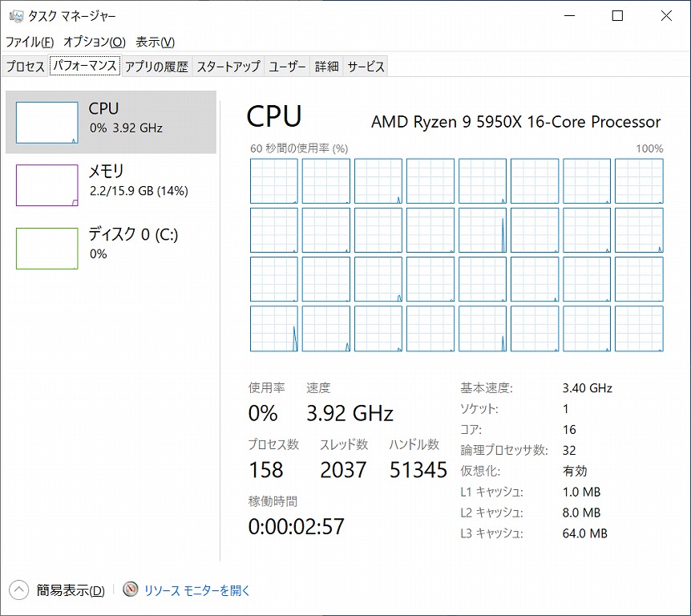Click the first logical processor graph

pos(274,181)
